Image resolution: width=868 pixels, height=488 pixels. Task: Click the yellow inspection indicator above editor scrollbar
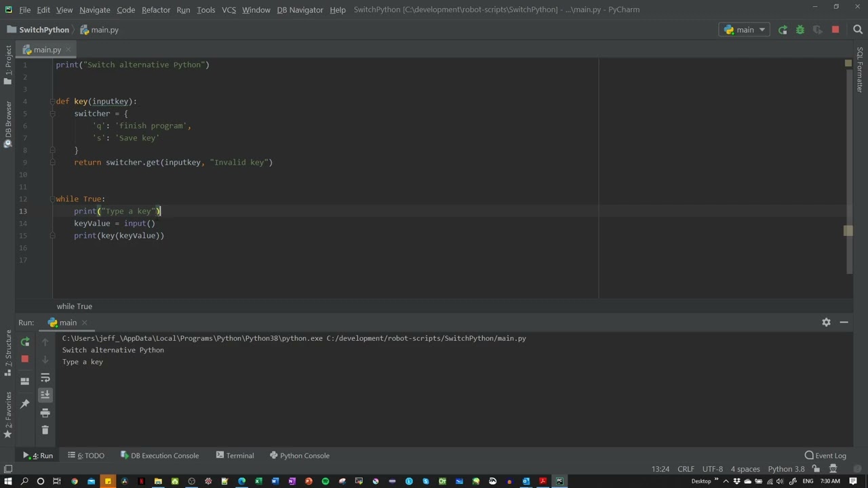pyautogui.click(x=848, y=63)
